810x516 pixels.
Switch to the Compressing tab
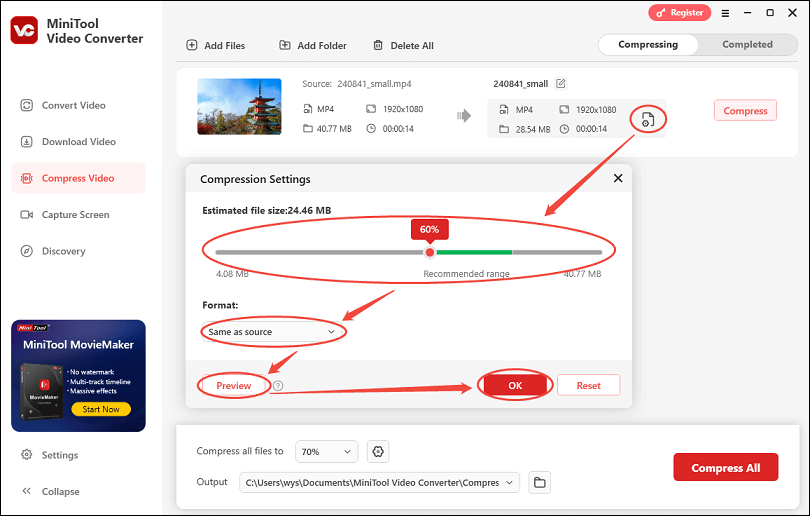pos(648,44)
